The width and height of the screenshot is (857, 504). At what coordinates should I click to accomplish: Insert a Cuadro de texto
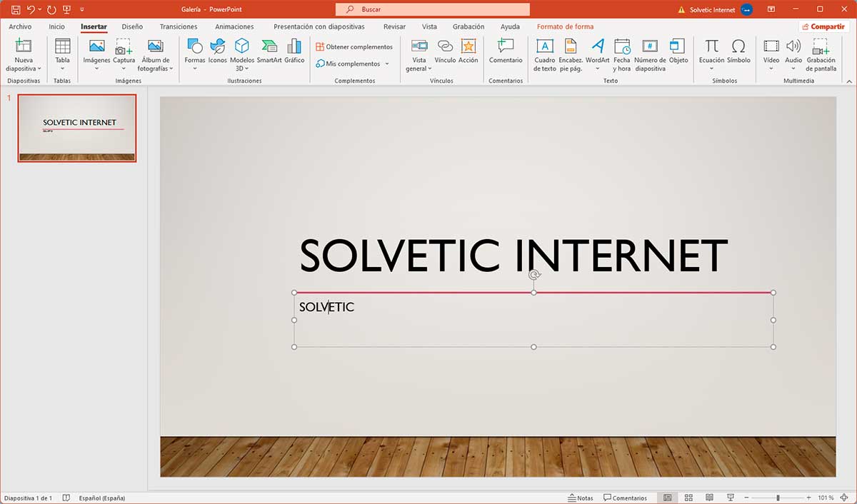tap(545, 55)
